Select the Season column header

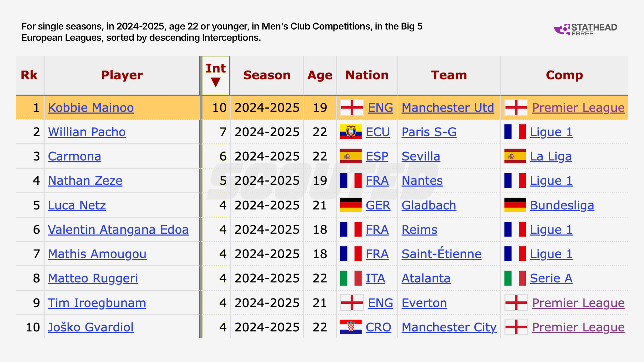tap(267, 75)
